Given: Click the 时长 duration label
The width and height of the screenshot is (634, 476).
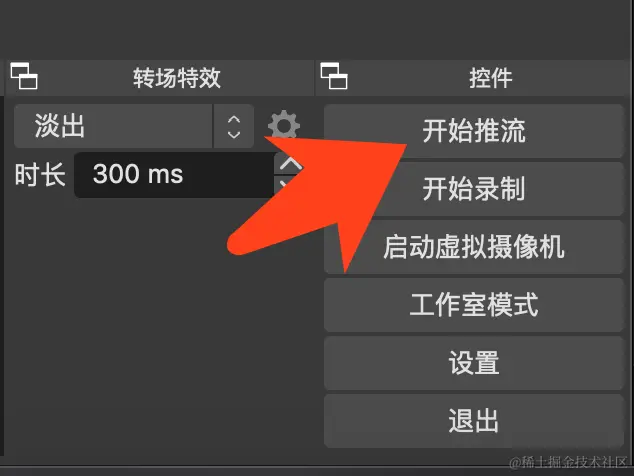Looking at the screenshot, I should point(40,175).
